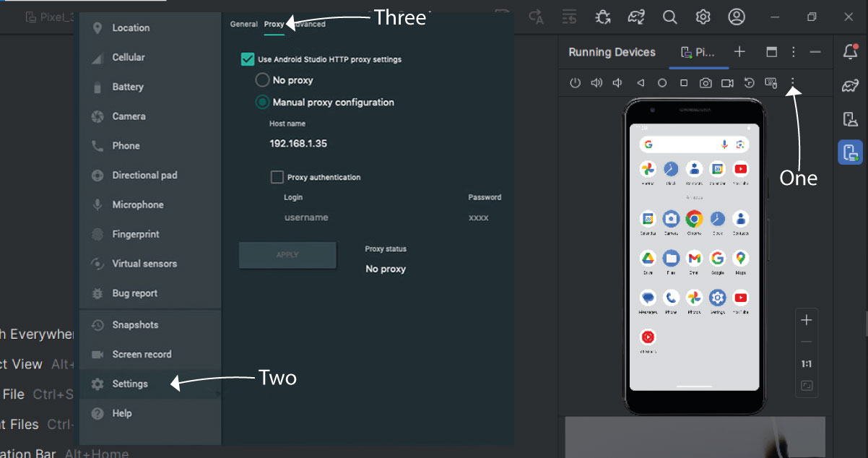Click the volume up icon in emulator toolbar
Viewport: 868px width, 458px height.
click(596, 82)
